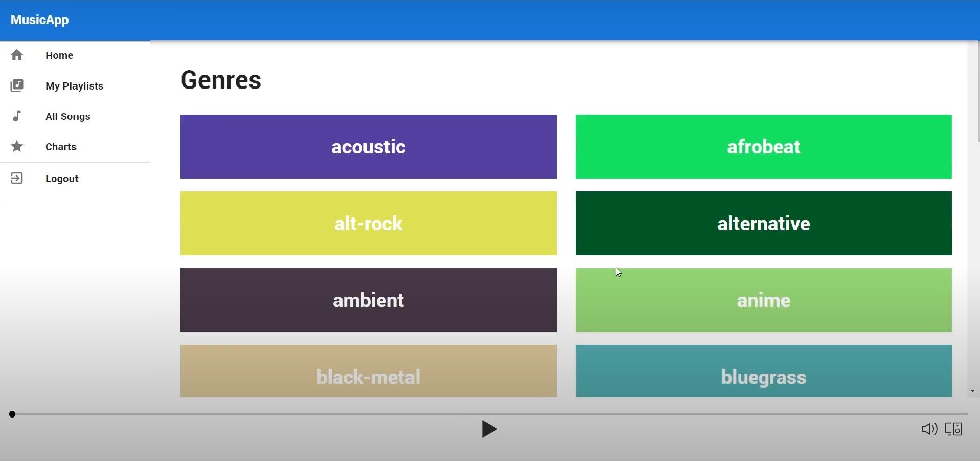Select the afrobeat genre tile

tap(763, 147)
